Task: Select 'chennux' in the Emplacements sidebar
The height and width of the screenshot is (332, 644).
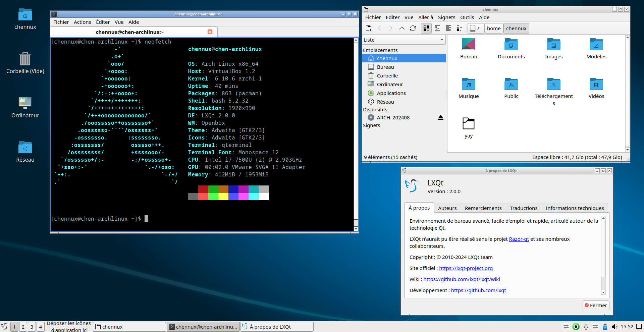Action: coord(404,58)
